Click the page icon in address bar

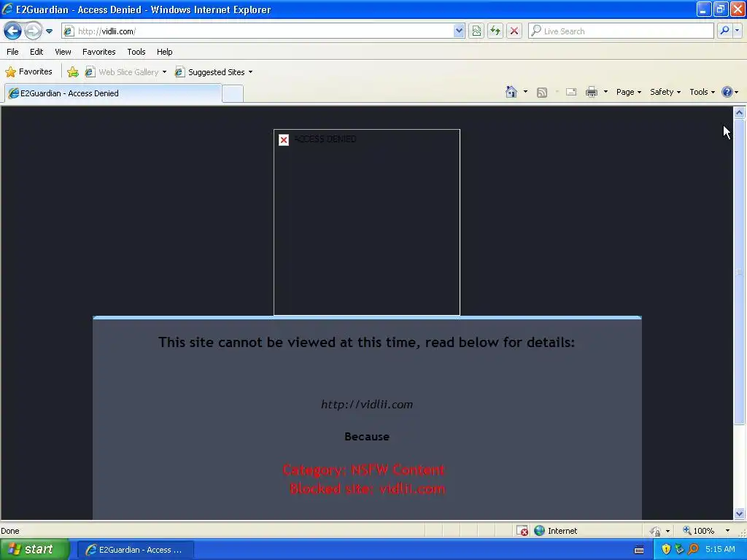click(69, 31)
